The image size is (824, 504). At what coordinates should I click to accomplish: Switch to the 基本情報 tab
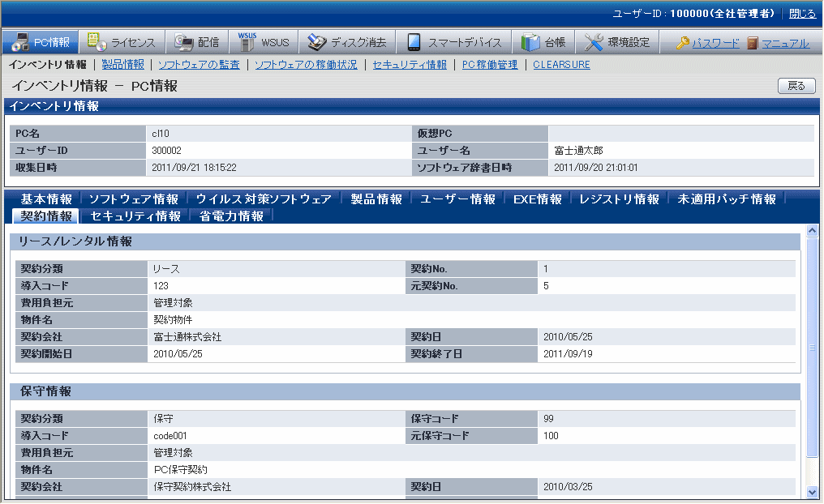(46, 199)
